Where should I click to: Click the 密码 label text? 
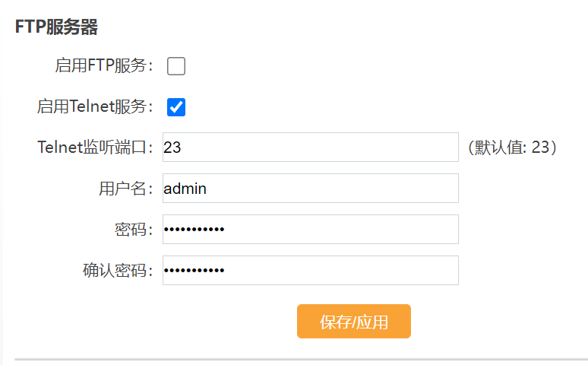[129, 230]
